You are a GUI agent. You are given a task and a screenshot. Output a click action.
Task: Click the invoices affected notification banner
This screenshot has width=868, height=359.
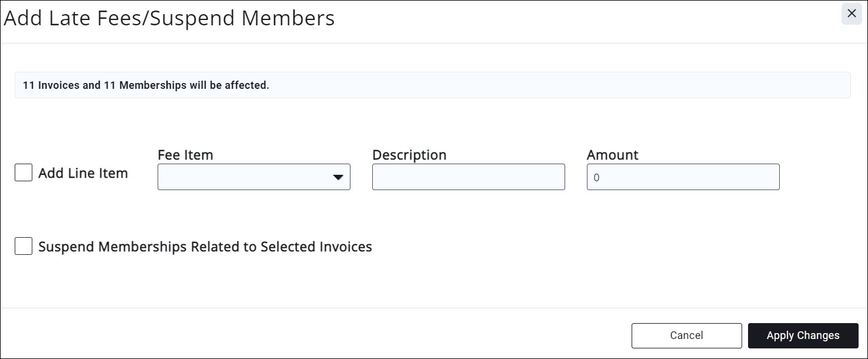433,84
